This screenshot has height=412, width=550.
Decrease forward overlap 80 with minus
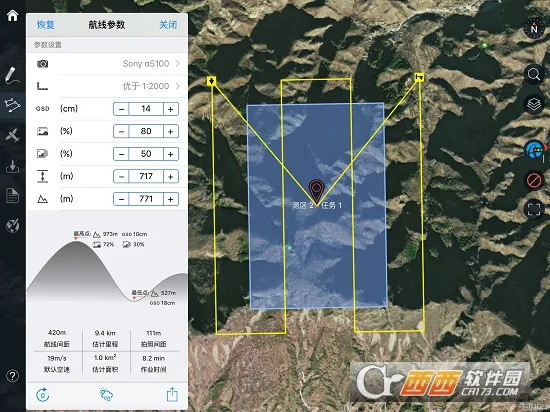(121, 131)
